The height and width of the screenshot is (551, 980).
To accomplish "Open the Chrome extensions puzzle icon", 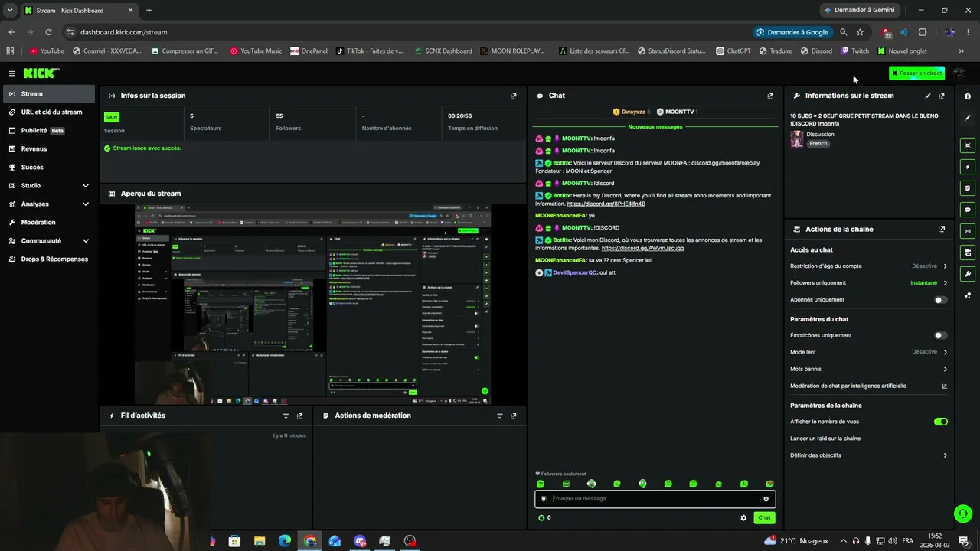I will click(x=923, y=32).
